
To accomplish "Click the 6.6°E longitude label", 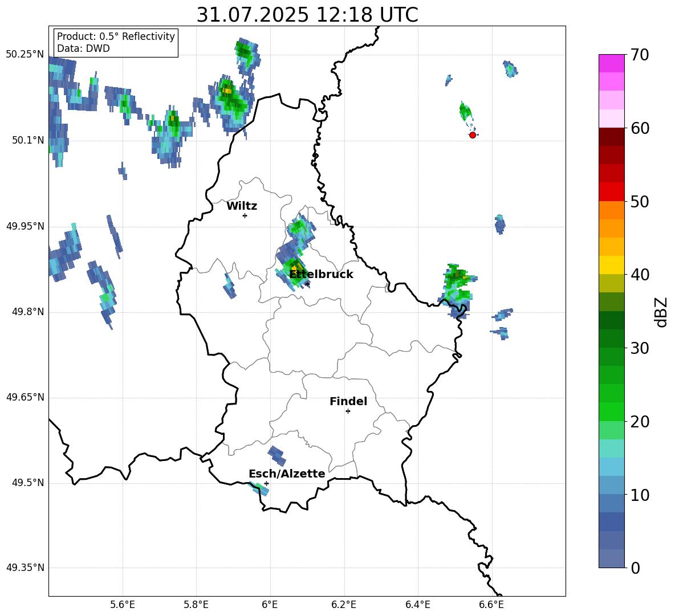I will coord(491,605).
